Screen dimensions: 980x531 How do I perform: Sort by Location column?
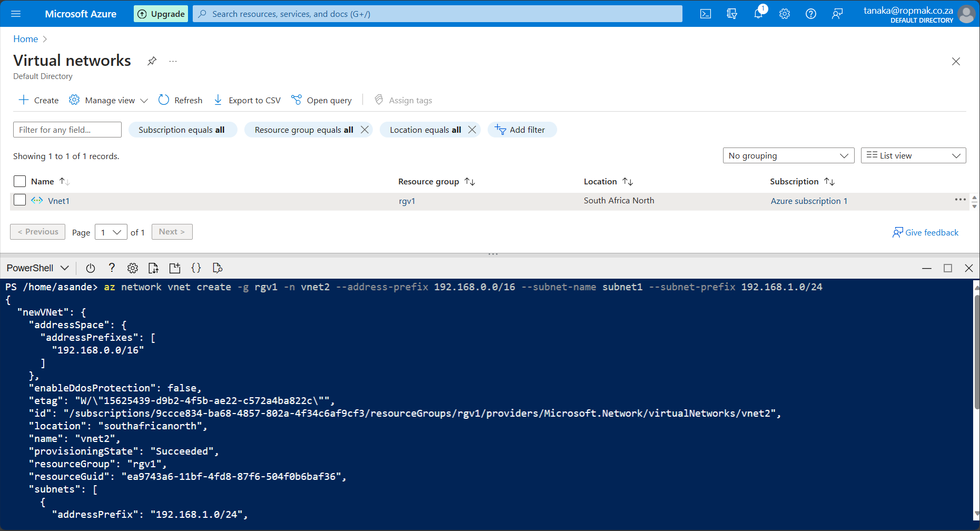(608, 181)
